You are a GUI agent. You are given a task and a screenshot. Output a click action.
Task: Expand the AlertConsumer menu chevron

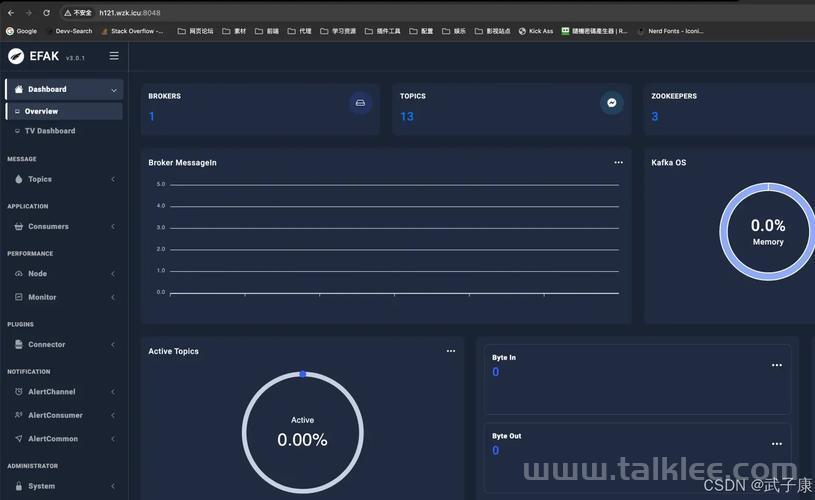(113, 415)
